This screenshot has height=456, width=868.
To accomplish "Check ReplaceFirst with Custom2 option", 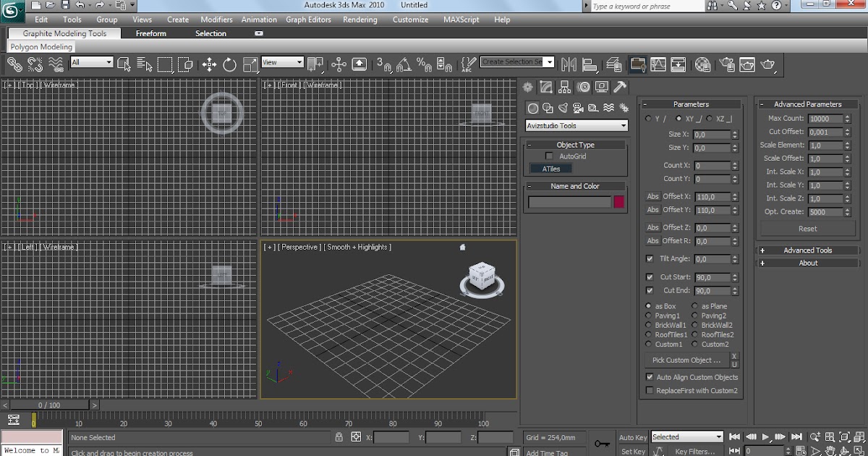I will pos(650,391).
